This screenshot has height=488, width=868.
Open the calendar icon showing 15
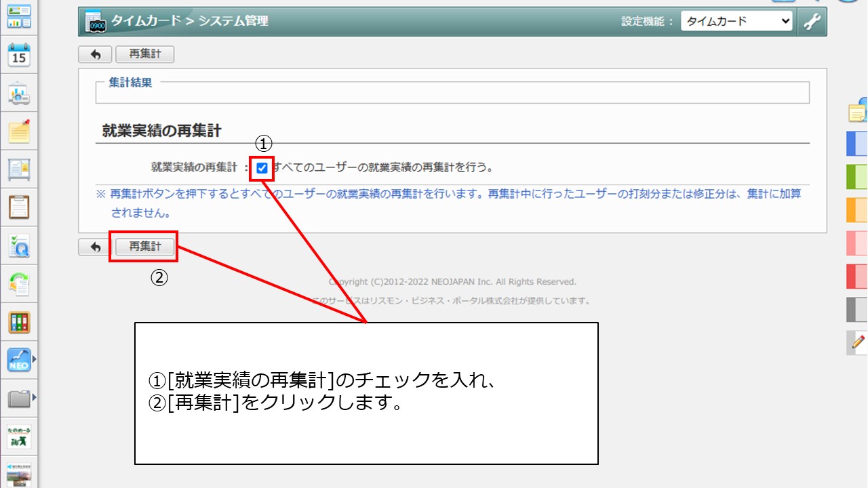pos(19,55)
